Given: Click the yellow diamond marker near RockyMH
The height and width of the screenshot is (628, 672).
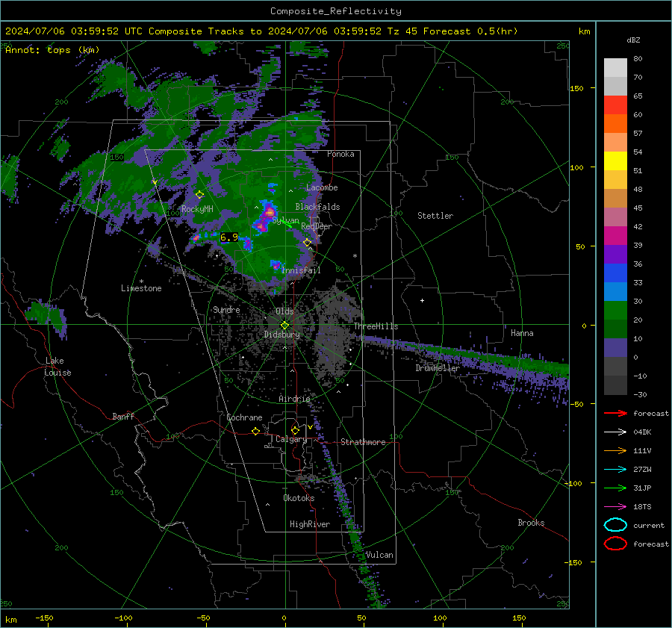Looking at the screenshot, I should 199,195.
